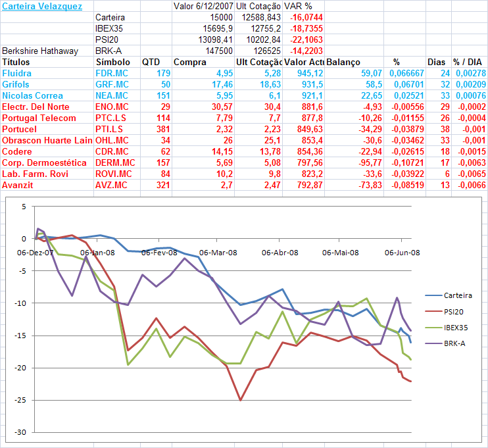Open the Carteira Velazquez hyperlink

42,6
